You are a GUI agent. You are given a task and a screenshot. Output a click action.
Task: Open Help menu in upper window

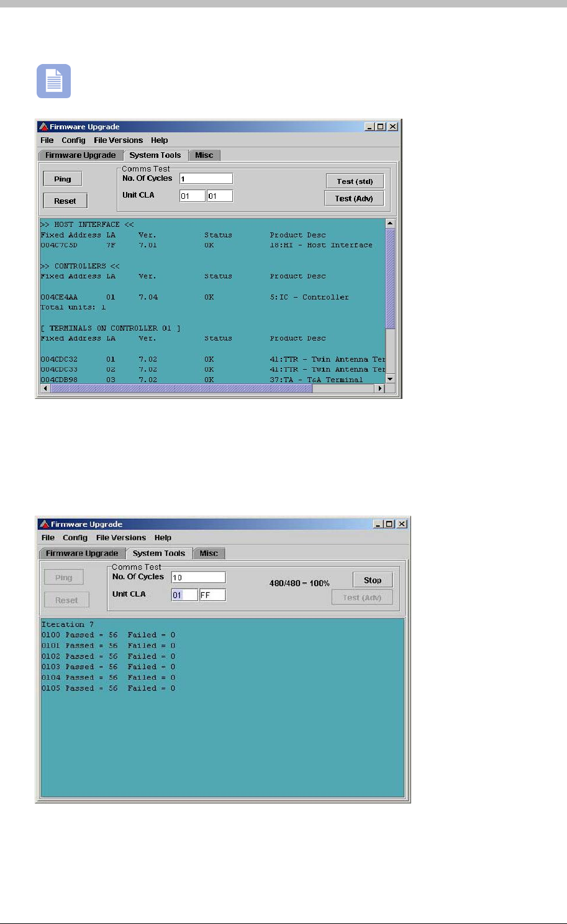pyautogui.click(x=159, y=140)
